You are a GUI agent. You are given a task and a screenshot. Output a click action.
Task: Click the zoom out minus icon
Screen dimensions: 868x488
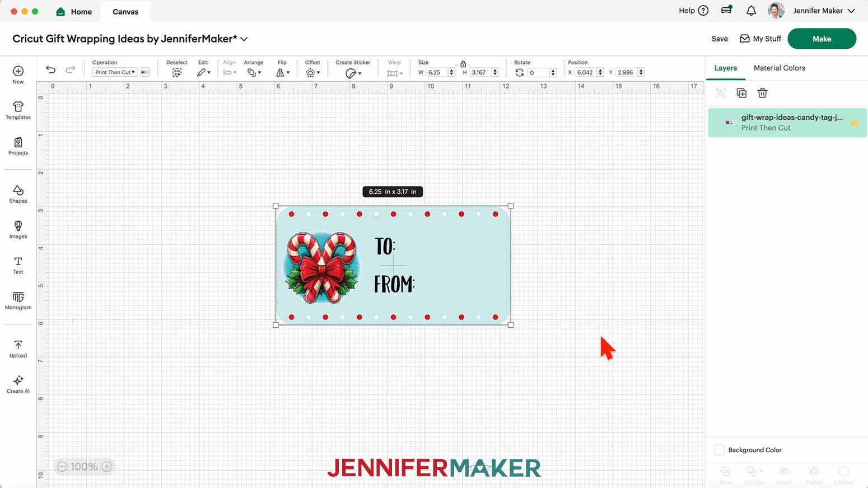[62, 467]
